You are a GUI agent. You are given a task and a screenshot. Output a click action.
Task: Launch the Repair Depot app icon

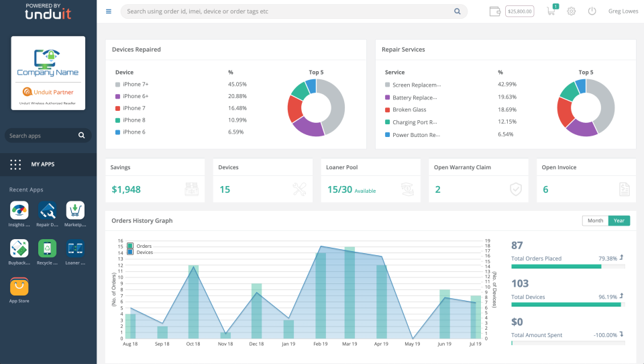(47, 210)
